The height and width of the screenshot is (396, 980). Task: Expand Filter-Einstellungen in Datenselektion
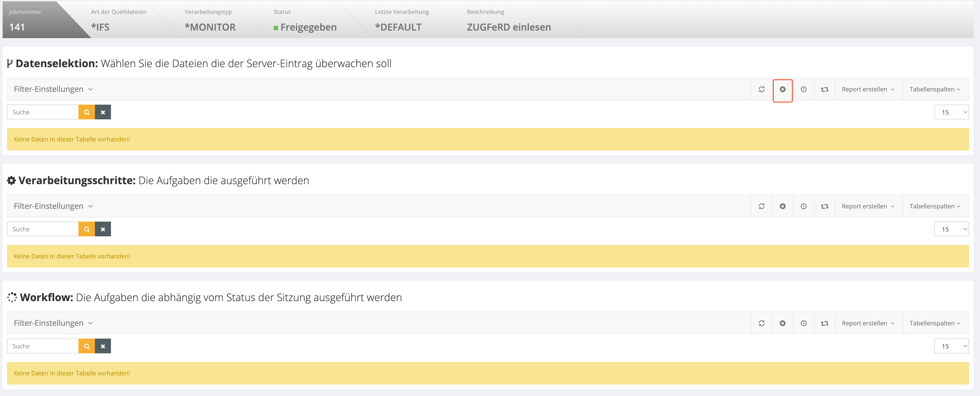tap(53, 89)
